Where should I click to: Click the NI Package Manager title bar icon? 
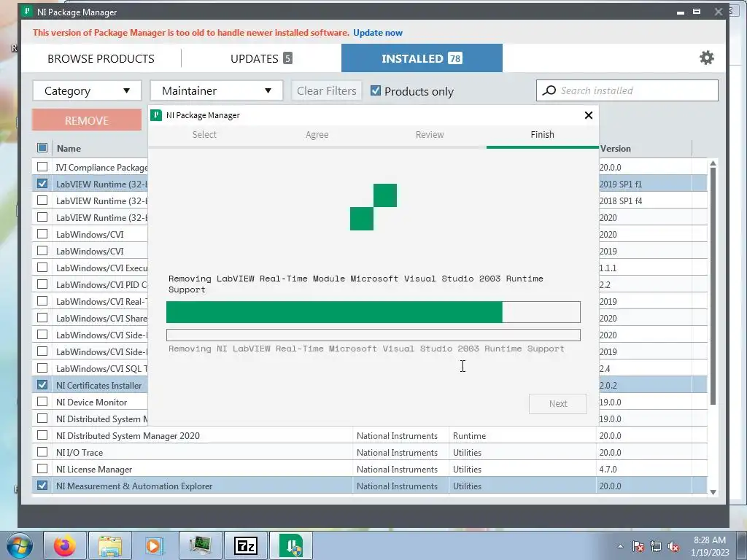[28, 12]
